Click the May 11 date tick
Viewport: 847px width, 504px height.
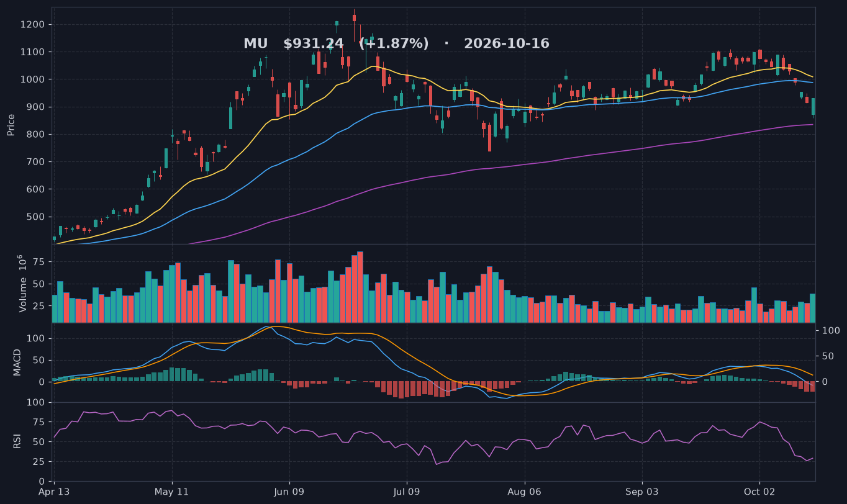point(172,491)
